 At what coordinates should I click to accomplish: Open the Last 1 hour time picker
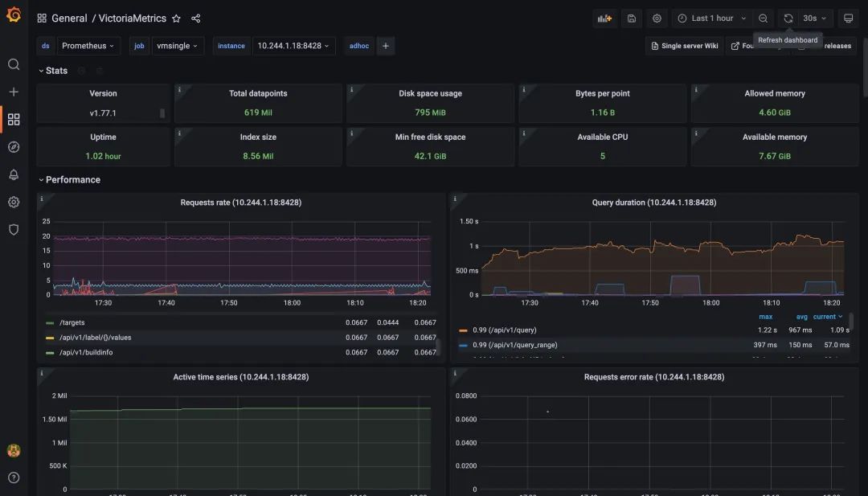(712, 18)
